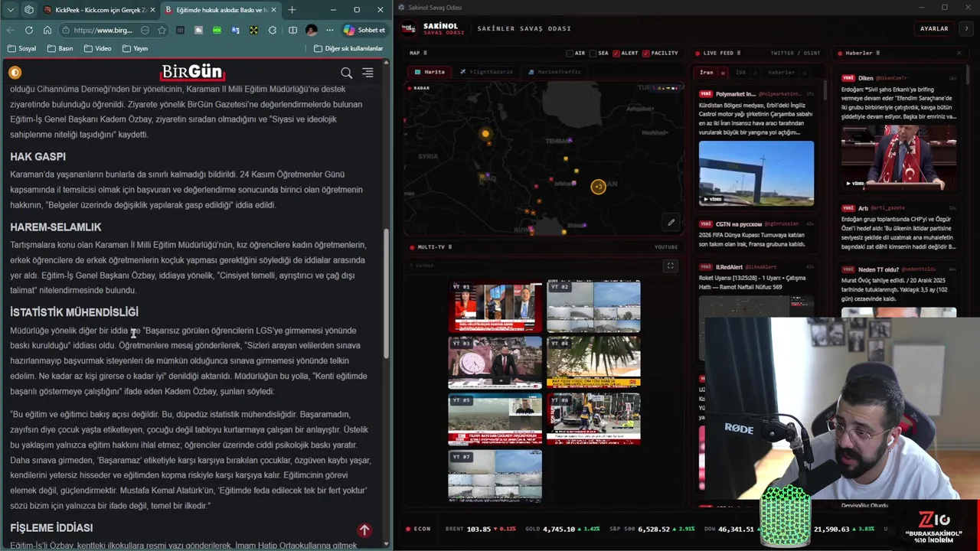Image resolution: width=980 pixels, height=551 pixels.
Task: Click the question mark help button
Action: point(965,28)
